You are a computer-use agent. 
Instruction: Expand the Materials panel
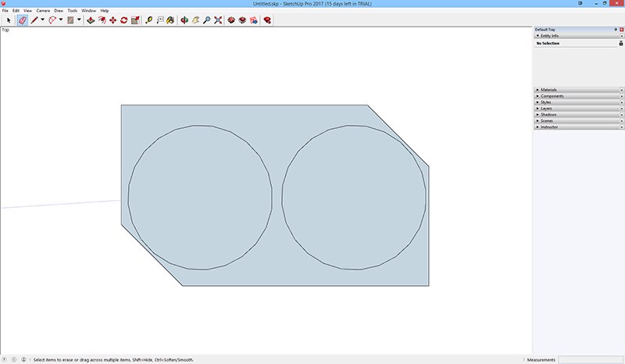pyautogui.click(x=551, y=90)
